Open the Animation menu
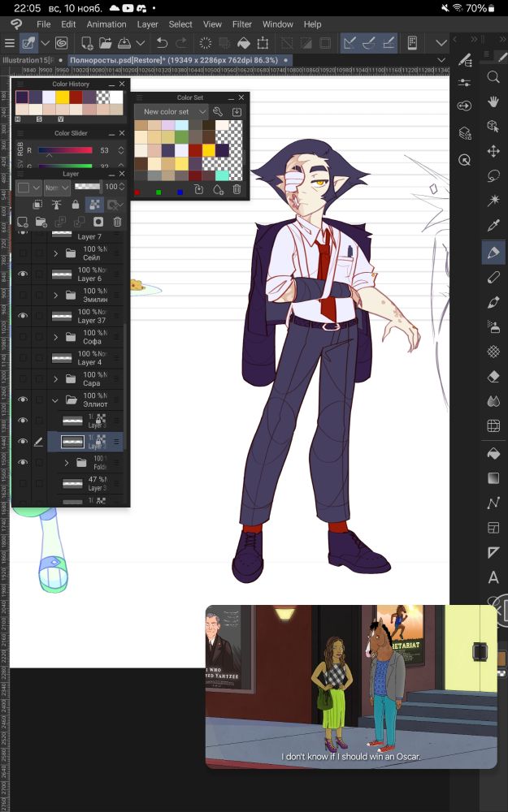The image size is (508, 812). tap(106, 24)
